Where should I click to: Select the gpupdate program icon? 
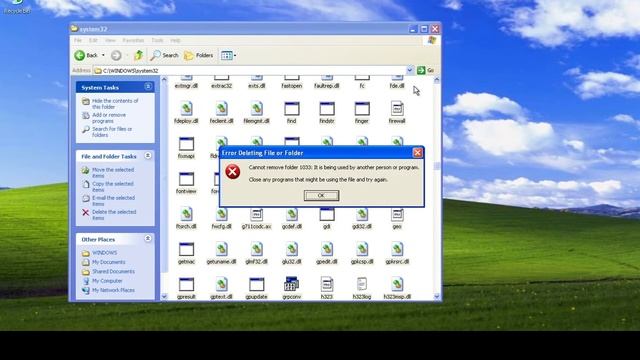click(x=256, y=284)
